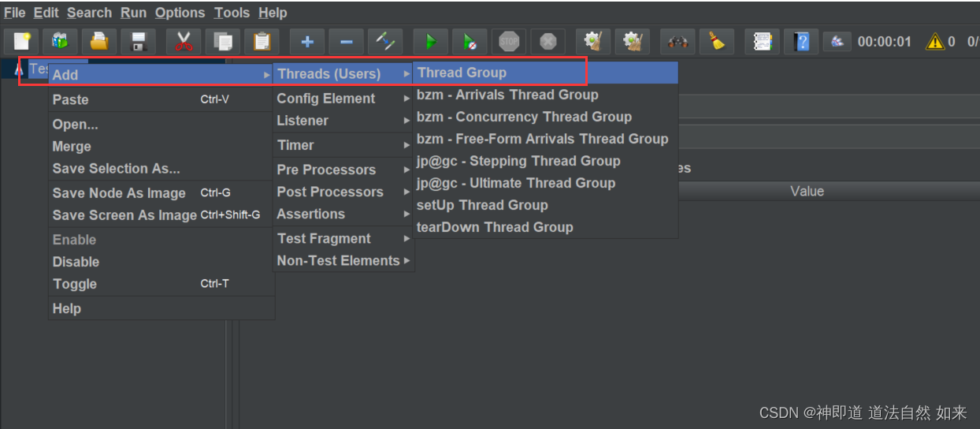980x429 pixels.
Task: Click the Clear results icon
Action: (x=593, y=42)
